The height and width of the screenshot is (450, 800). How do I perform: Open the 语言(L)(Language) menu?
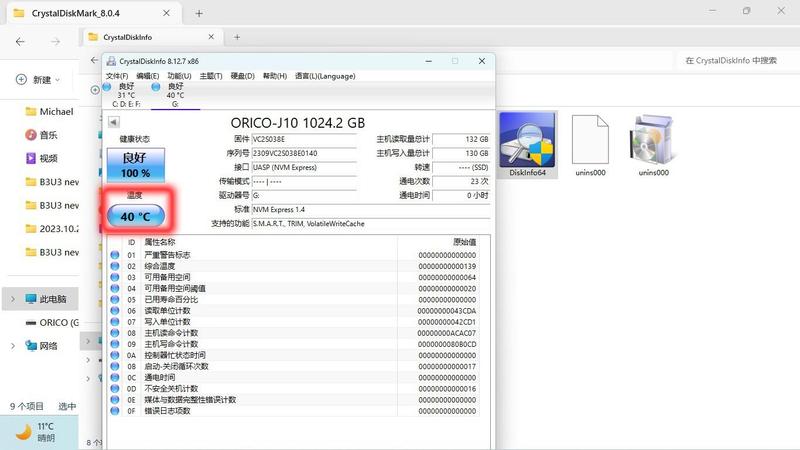pos(325,76)
